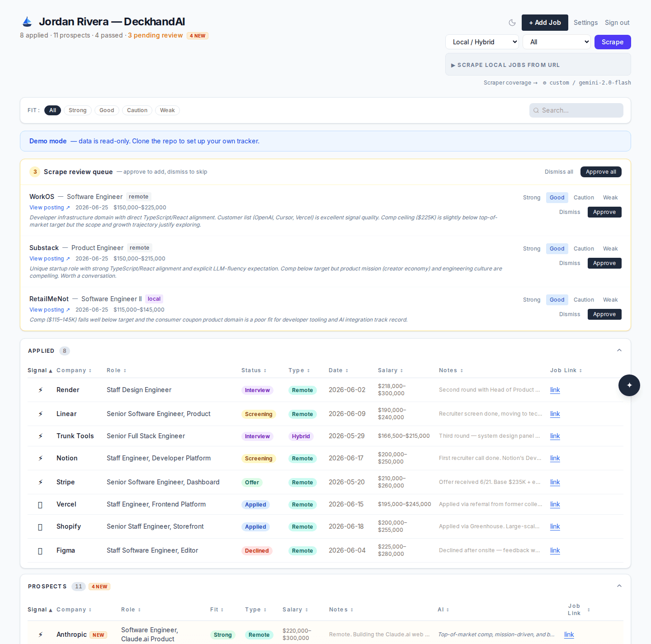Image resolution: width=651 pixels, height=644 pixels.
Task: Set WorkOS fit to Strong
Action: [532, 198]
